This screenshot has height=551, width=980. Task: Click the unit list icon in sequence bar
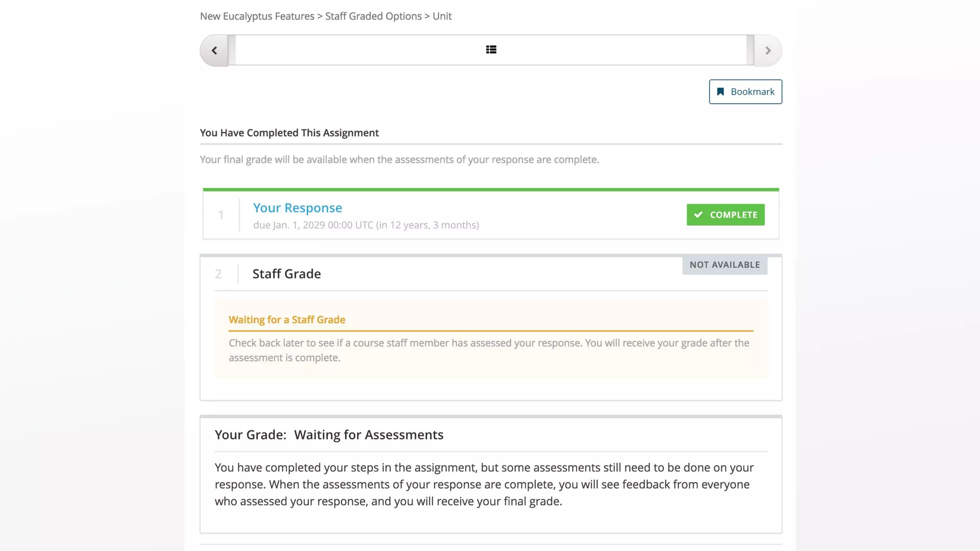pos(491,50)
